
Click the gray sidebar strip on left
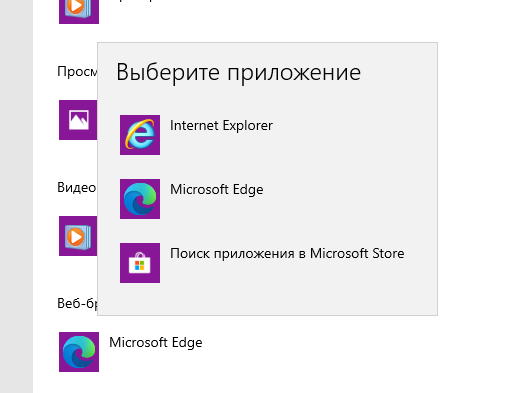[16, 196]
